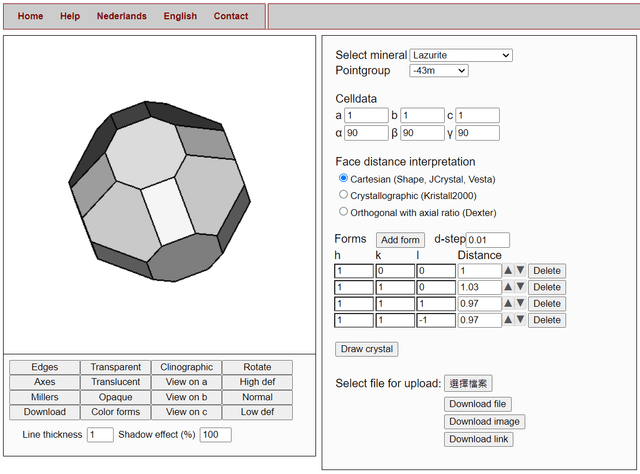Click the Shadow effect percentage field
This screenshot has height=474, width=640.
(x=215, y=435)
